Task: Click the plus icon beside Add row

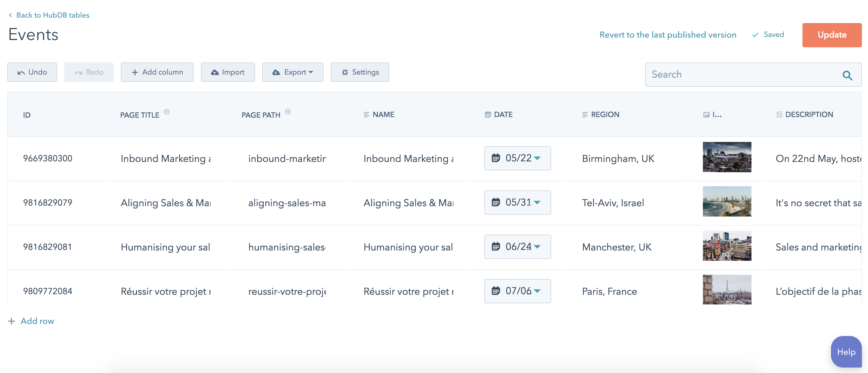Action: 12,321
